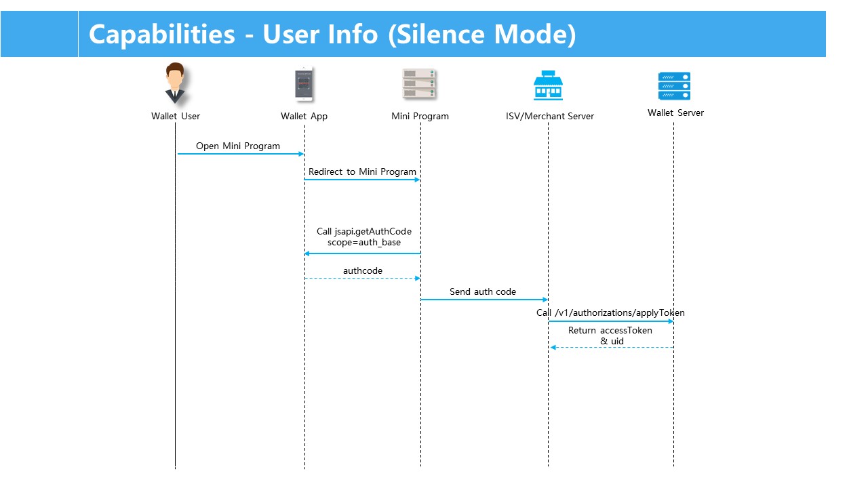Select the 'Open Mini Program' message text
Screen dimensions: 868x488
[x=238, y=146]
